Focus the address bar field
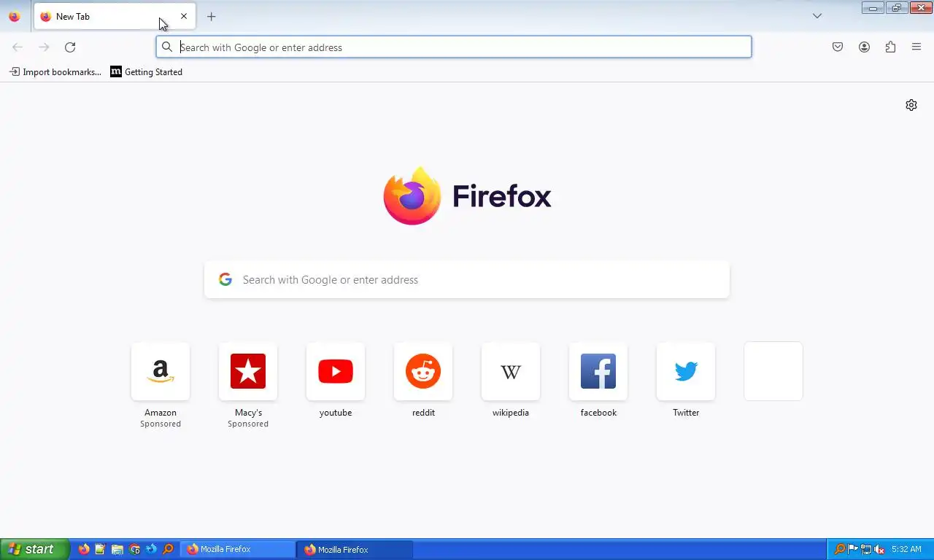This screenshot has height=560, width=934. 454,47
